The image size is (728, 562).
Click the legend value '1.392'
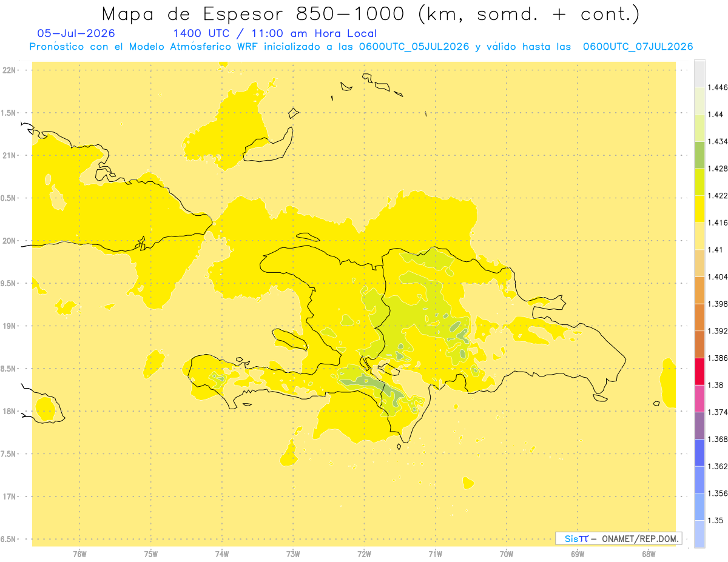point(717,331)
